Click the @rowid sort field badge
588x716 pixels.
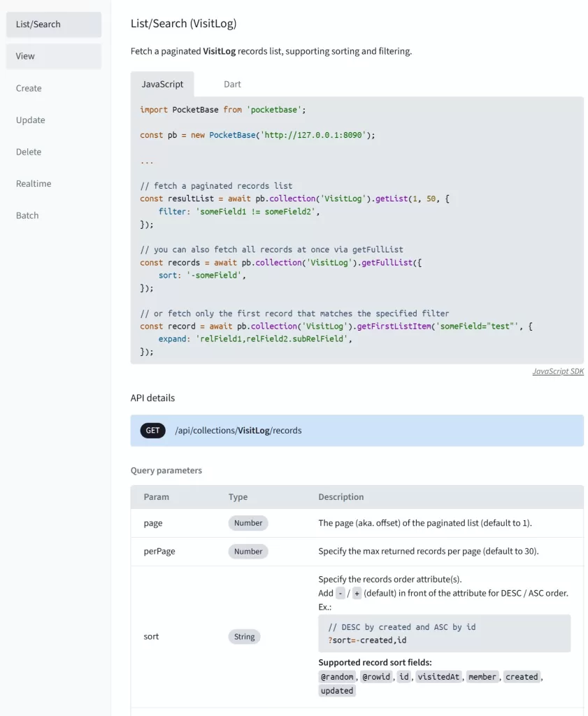(377, 676)
